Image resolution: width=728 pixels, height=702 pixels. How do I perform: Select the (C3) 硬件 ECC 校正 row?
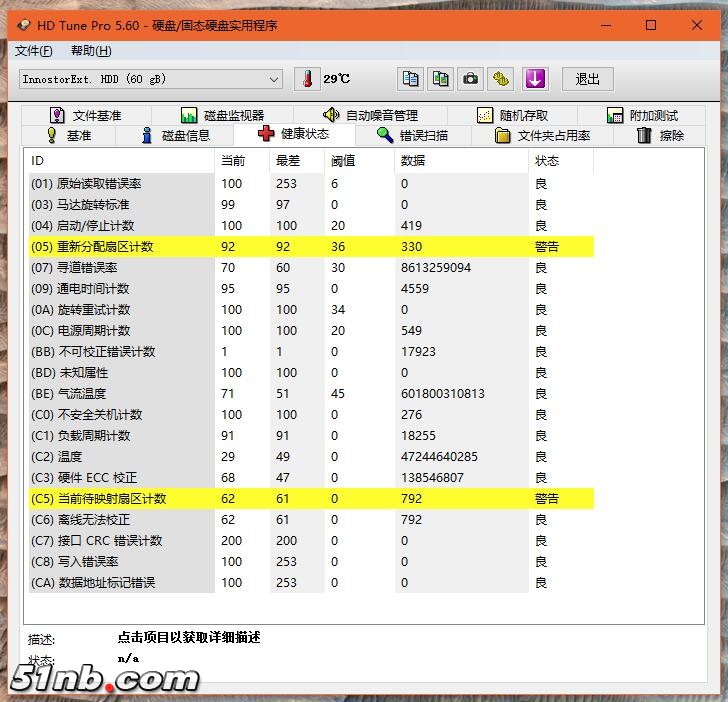tap(311, 478)
